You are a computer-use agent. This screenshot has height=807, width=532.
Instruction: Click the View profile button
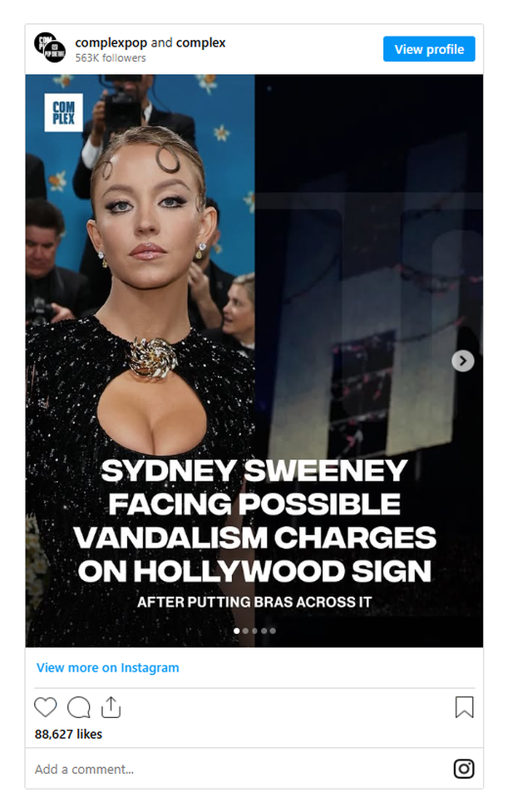pos(429,49)
